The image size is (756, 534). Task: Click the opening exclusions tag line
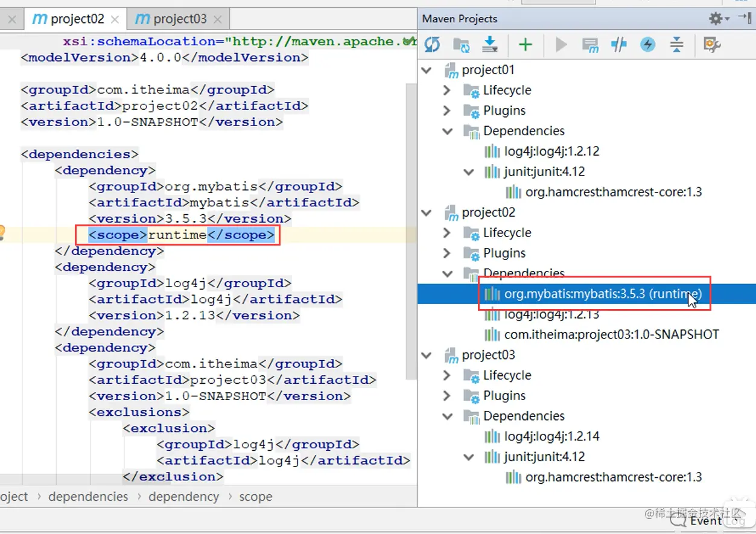pos(139,412)
